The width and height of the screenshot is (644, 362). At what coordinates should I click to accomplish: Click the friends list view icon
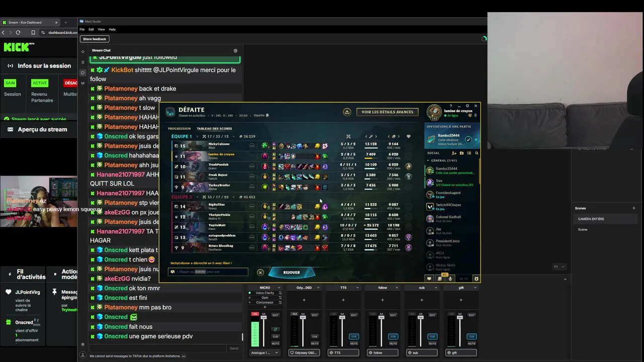[469, 153]
